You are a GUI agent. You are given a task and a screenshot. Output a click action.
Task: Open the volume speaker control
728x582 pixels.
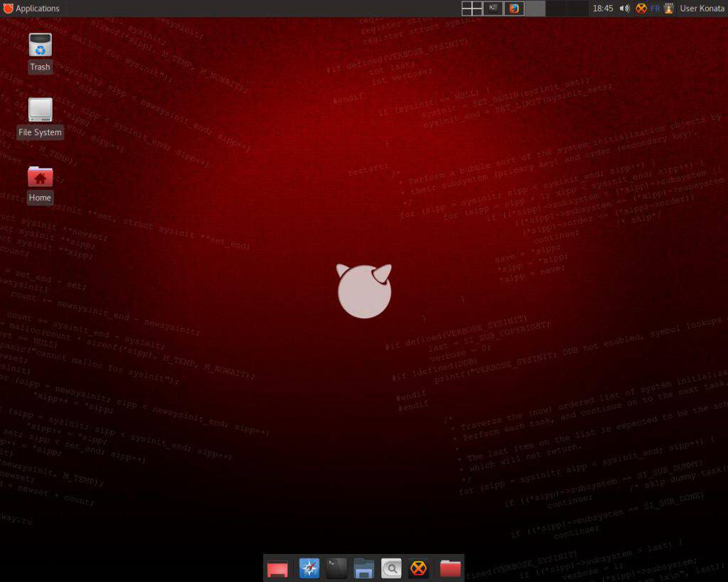624,9
